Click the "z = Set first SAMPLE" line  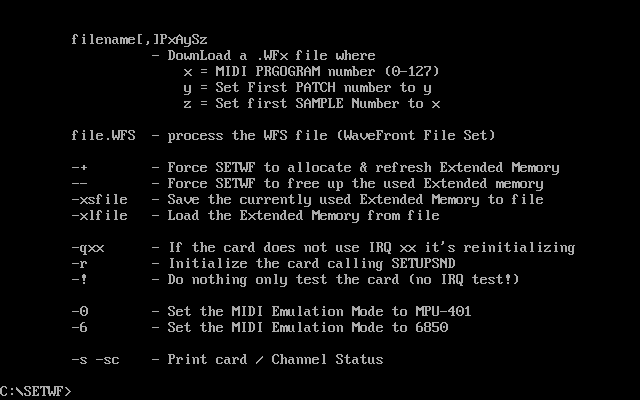point(311,103)
